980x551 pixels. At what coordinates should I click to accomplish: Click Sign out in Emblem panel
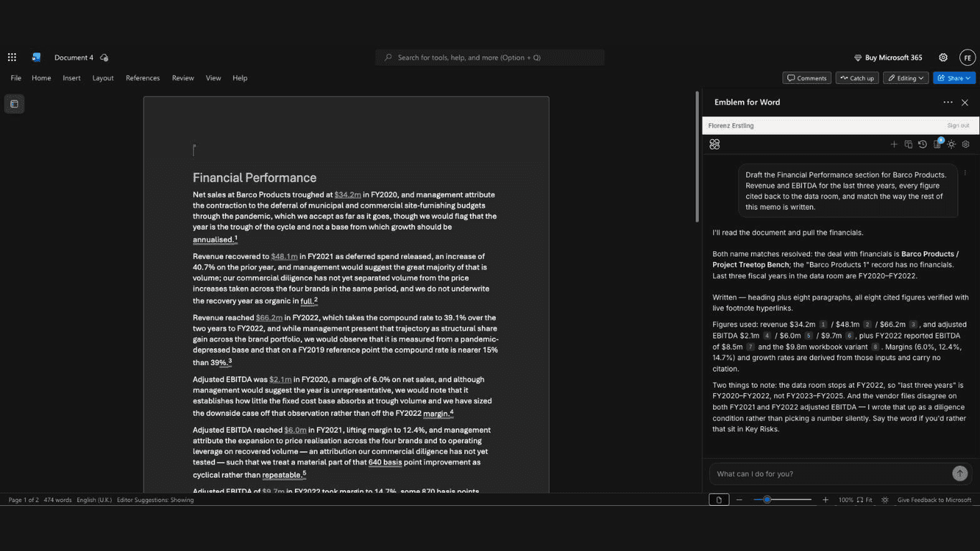tap(958, 126)
